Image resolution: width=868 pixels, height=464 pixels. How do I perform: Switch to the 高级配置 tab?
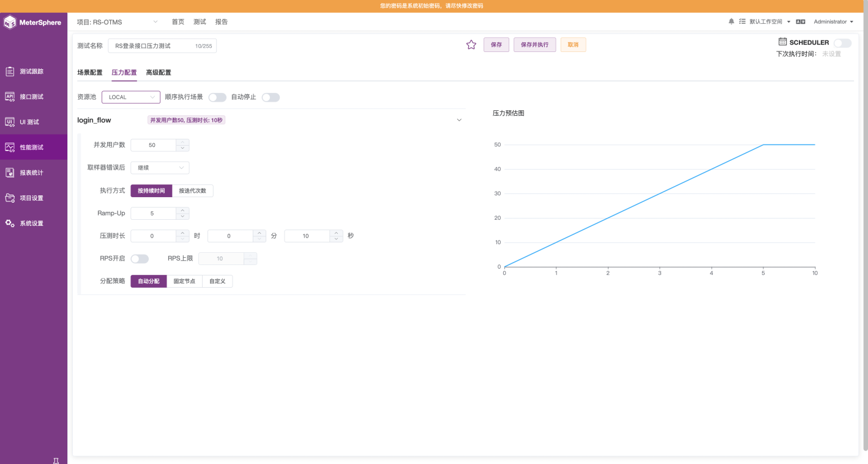coord(159,72)
